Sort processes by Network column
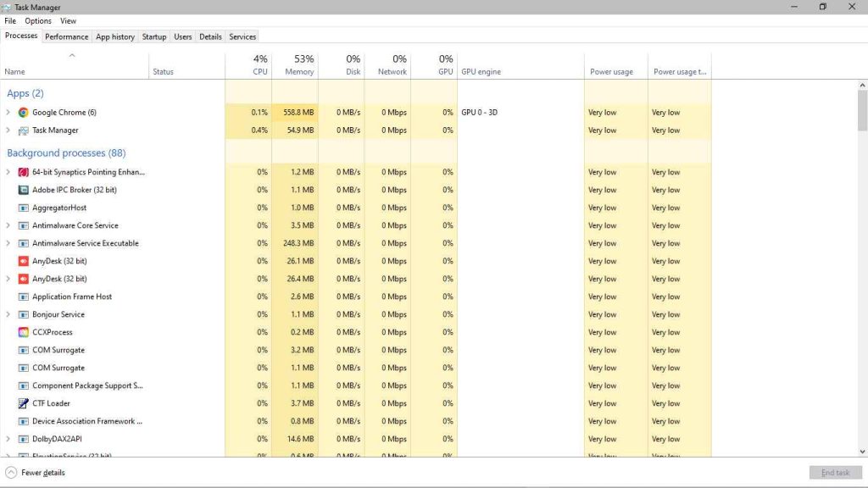This screenshot has height=488, width=868. tap(387, 66)
